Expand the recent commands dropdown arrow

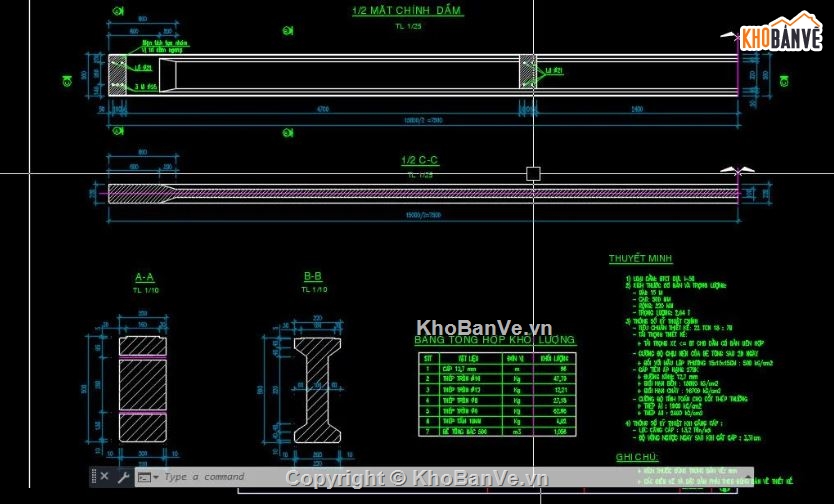click(x=156, y=477)
